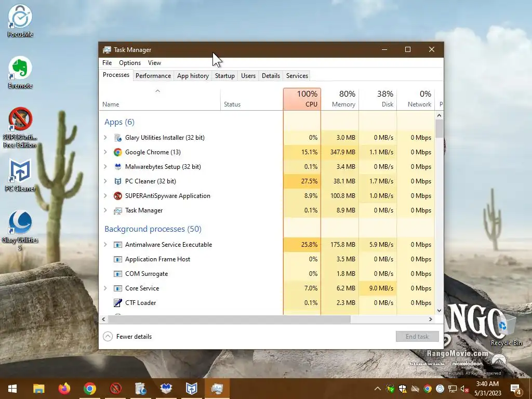Click the OneDrive cloud tray icon
The height and width of the screenshot is (399, 532).
[415, 389]
